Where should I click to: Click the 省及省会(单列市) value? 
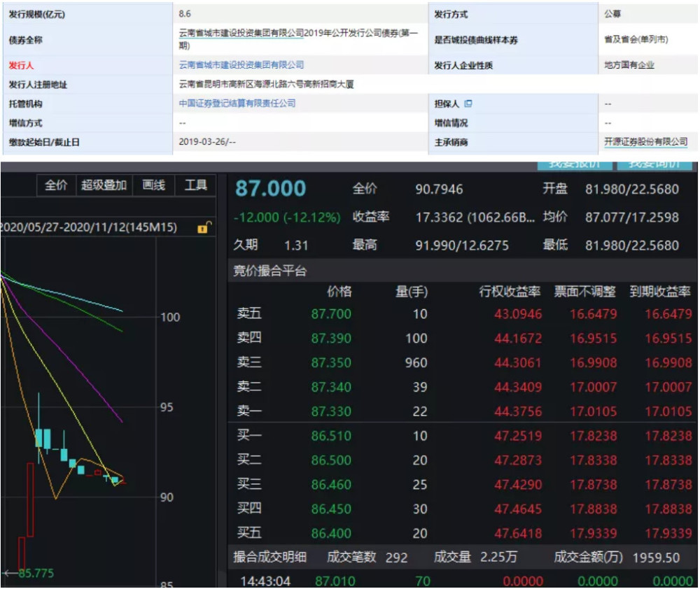pyautogui.click(x=636, y=39)
